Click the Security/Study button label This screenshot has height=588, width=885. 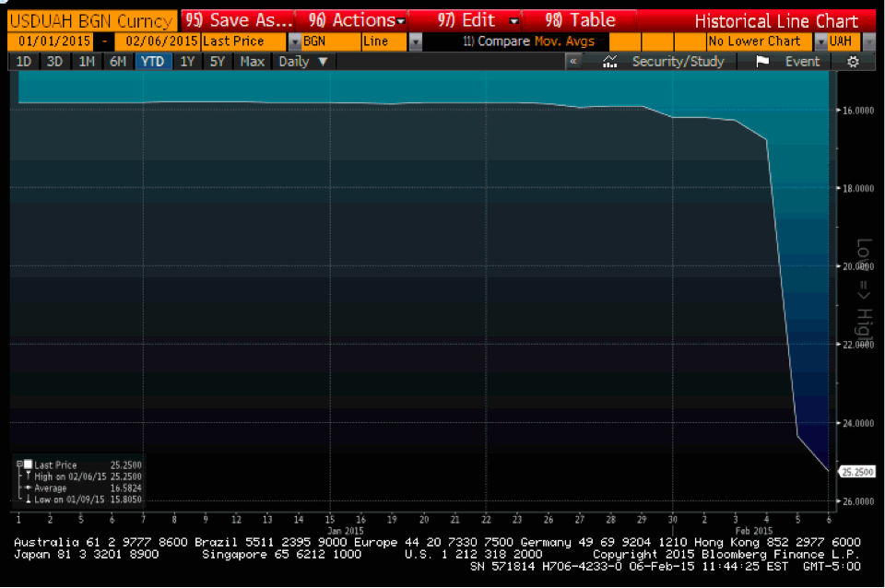click(x=678, y=62)
